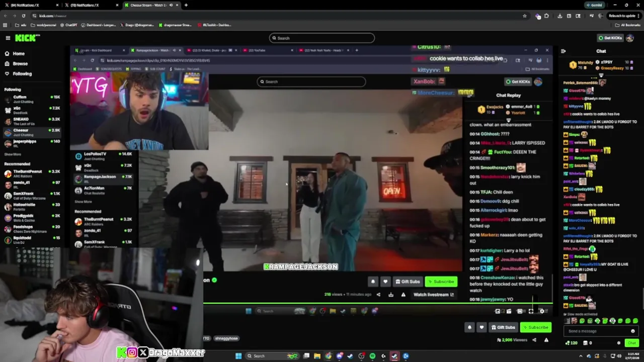Viewport: 644px width, 362px height.
Task: Click Watch livestream in embedded clip
Action: coord(433,295)
